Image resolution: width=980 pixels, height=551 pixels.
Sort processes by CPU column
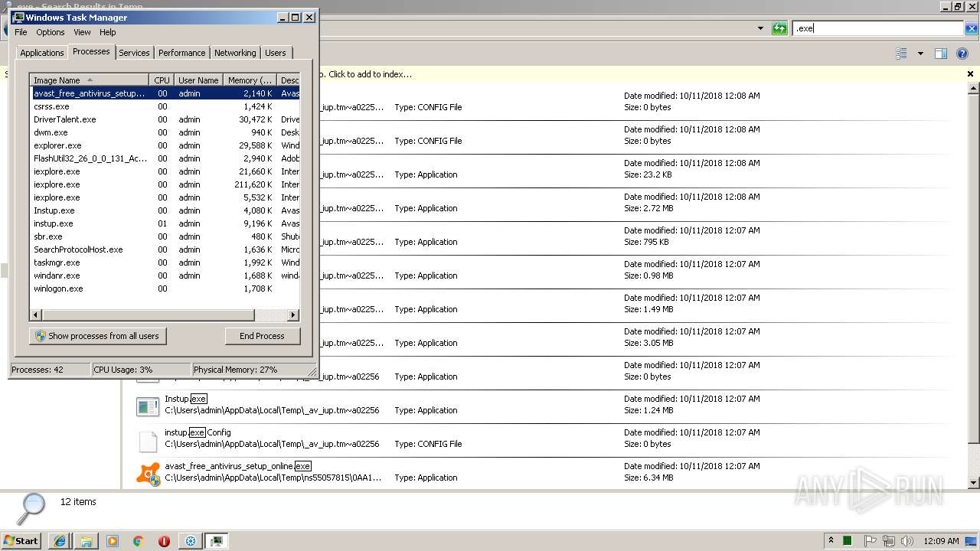click(x=162, y=80)
